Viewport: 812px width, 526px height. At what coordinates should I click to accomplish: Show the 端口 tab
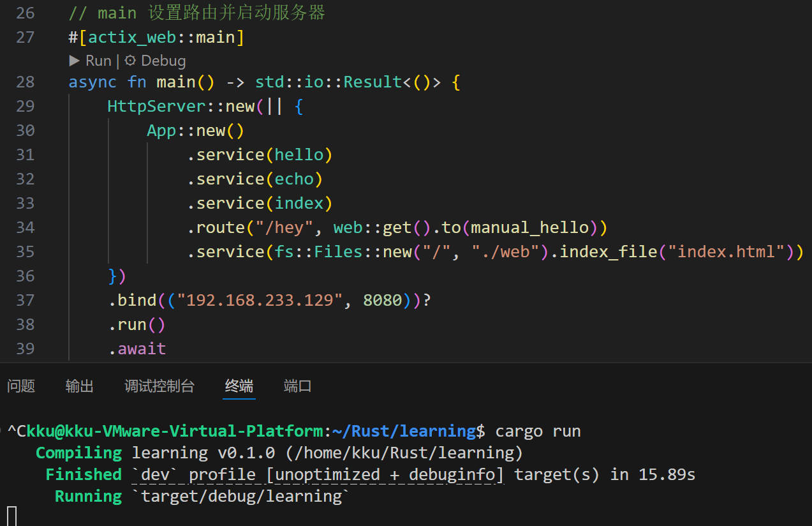click(x=297, y=386)
